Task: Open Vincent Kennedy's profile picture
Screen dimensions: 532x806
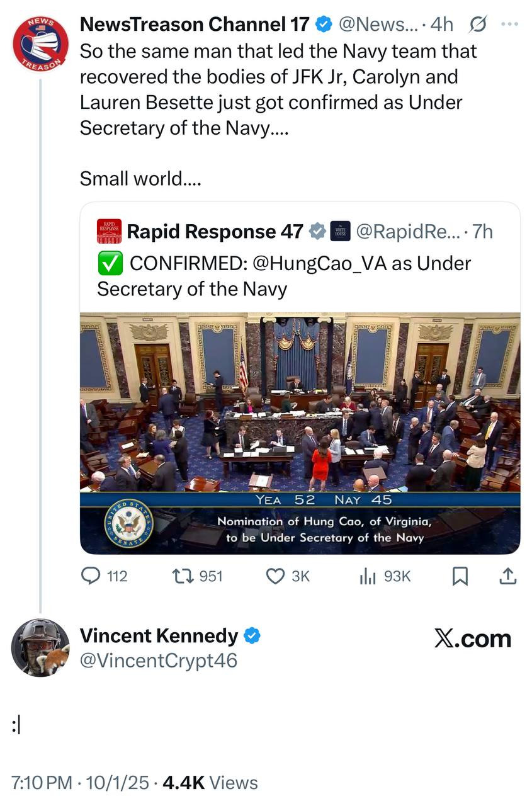Action: point(40,647)
